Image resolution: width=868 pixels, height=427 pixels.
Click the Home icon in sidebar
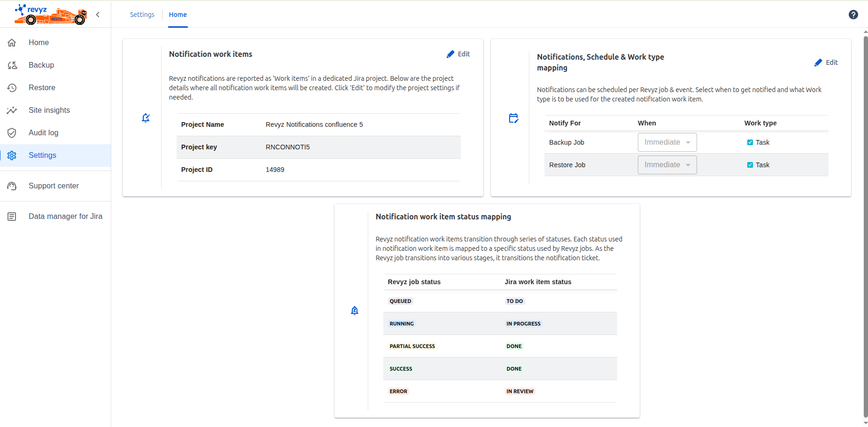pos(12,43)
